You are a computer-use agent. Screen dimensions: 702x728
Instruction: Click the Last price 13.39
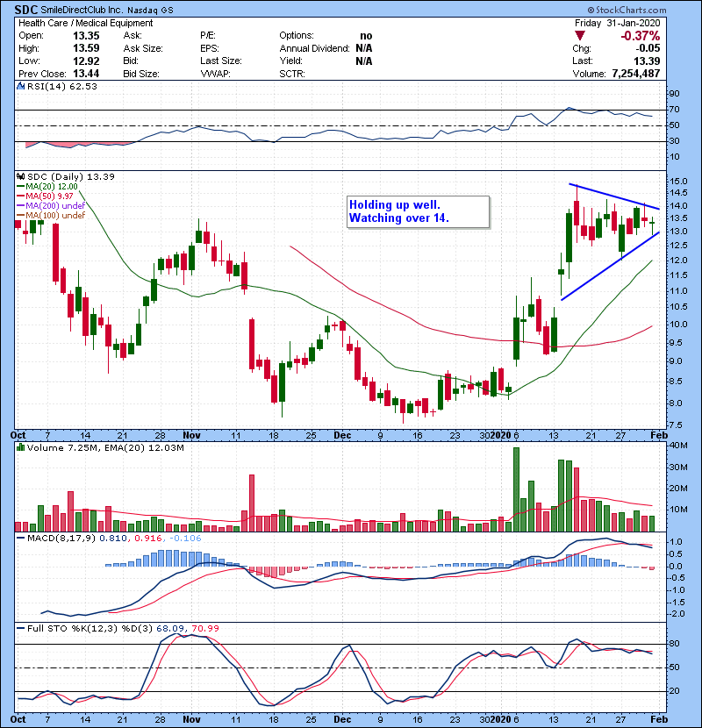pos(647,61)
